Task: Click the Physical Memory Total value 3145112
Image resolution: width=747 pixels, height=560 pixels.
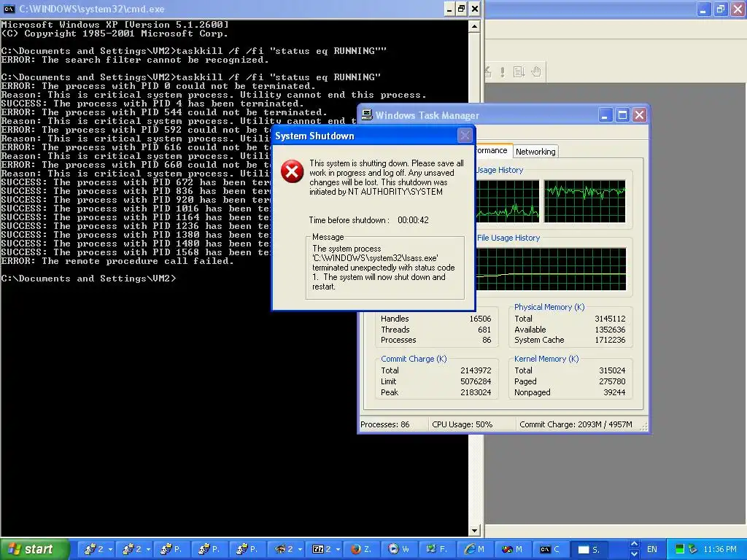Action: click(610, 319)
